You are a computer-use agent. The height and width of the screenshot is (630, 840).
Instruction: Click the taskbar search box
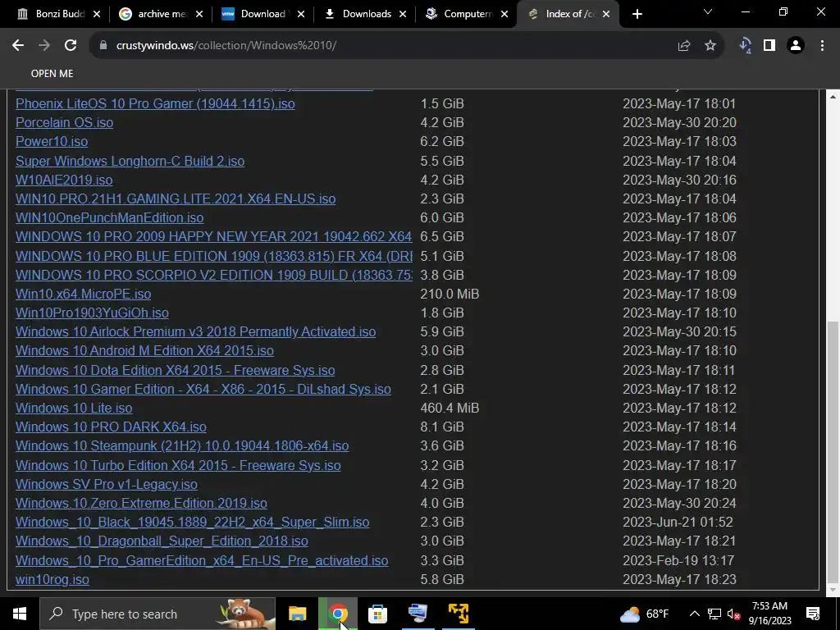(157, 614)
